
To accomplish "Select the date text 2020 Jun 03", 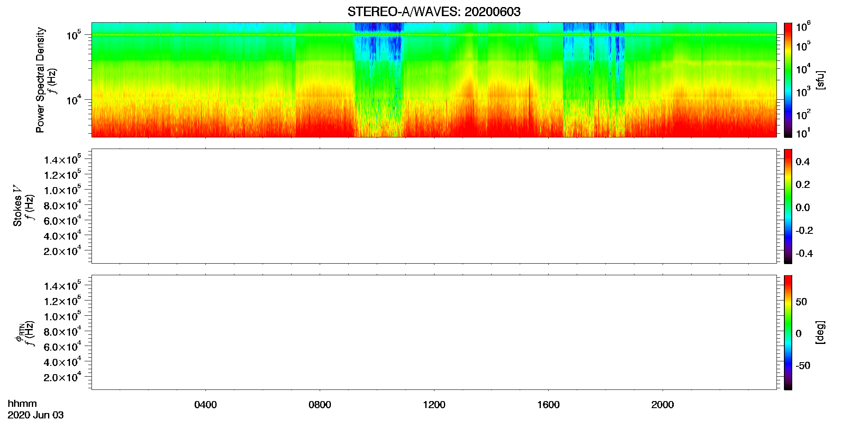I will coord(36,415).
